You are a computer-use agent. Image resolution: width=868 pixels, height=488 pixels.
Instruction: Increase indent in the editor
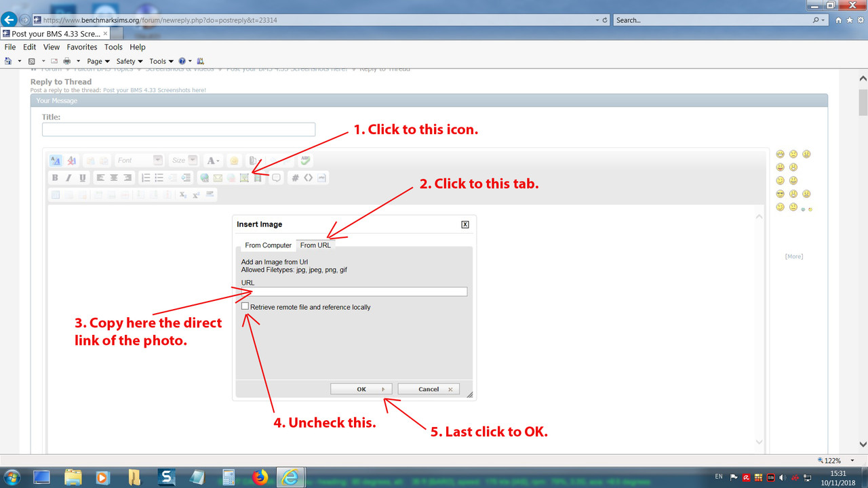pyautogui.click(x=186, y=178)
